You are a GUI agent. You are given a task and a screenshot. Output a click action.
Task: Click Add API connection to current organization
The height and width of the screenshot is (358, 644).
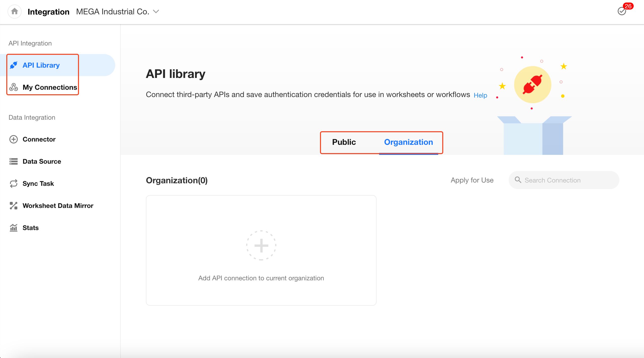[261, 278]
